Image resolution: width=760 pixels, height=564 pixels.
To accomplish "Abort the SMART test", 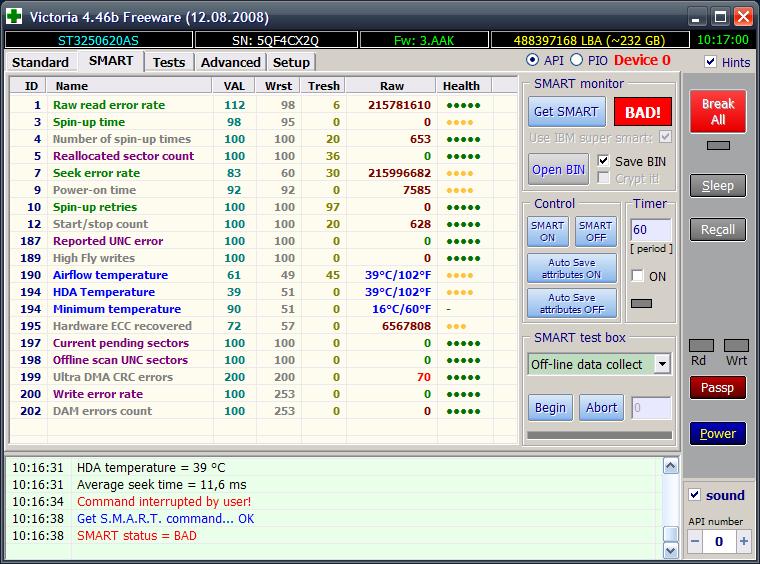I will [602, 407].
